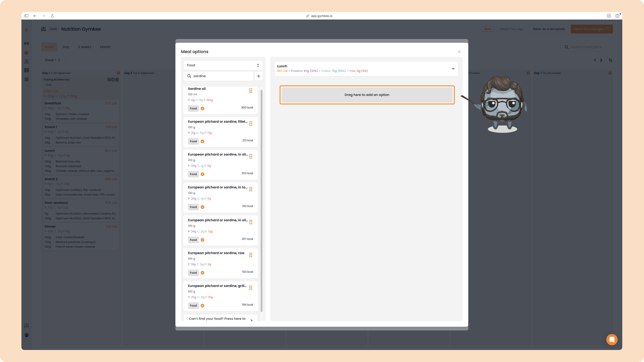Go to next week with right chevron
This screenshot has width=644, height=362.
click(601, 60)
